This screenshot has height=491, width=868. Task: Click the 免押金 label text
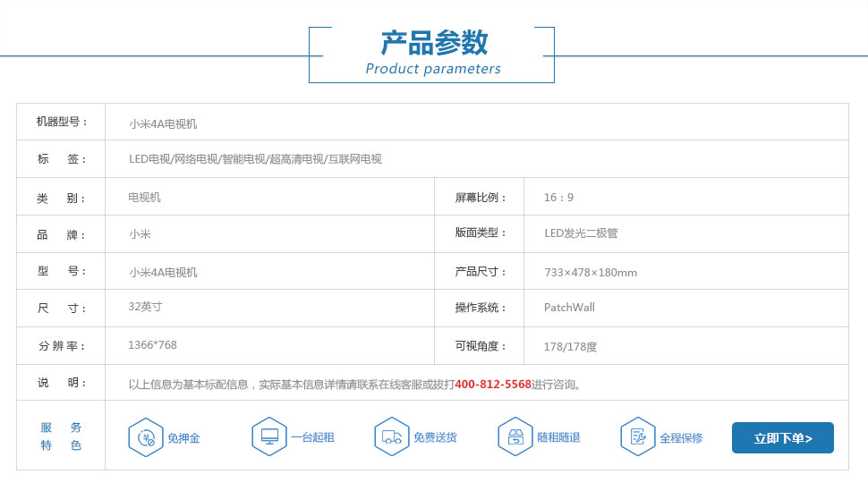point(183,438)
